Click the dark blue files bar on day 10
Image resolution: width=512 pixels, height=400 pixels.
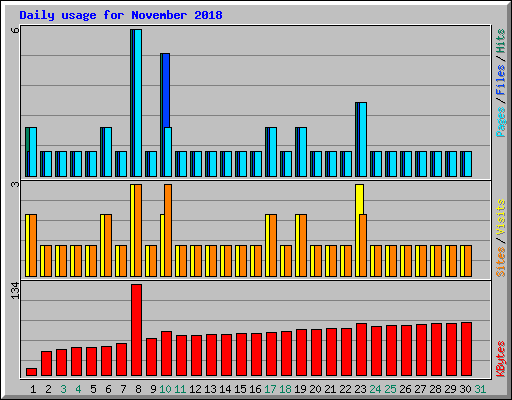[166, 90]
